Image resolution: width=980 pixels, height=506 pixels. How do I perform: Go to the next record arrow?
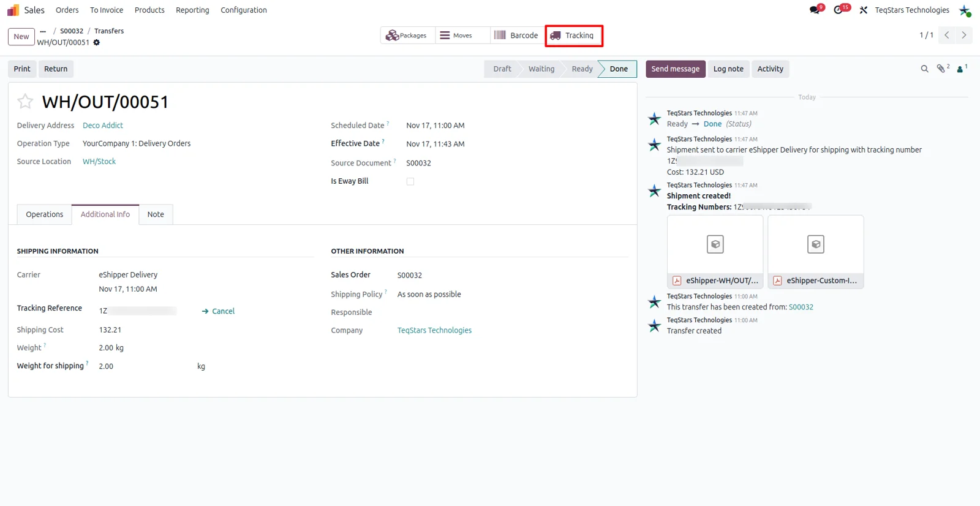[964, 35]
